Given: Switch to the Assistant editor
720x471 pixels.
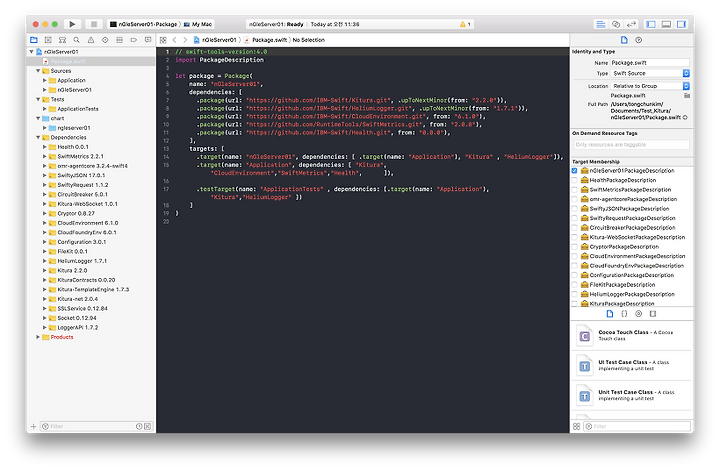Looking at the screenshot, I should tap(616, 24).
